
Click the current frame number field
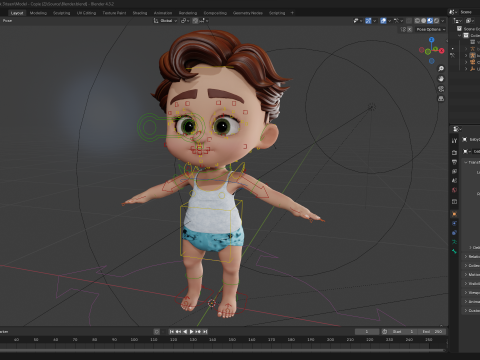(x=367, y=331)
